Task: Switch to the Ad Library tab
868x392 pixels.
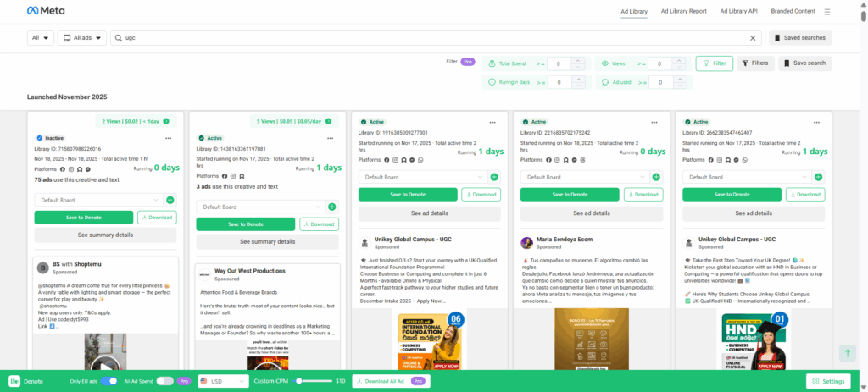Action: (634, 12)
